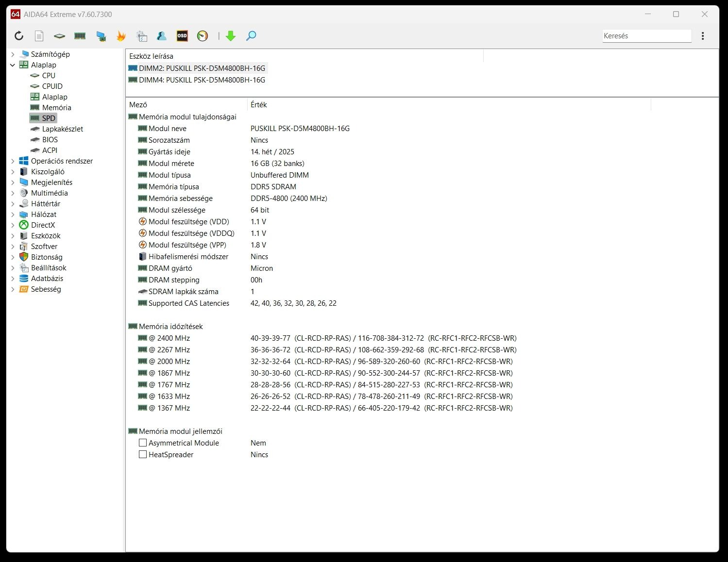Click the monitor with network card icon

pyautogui.click(x=101, y=35)
